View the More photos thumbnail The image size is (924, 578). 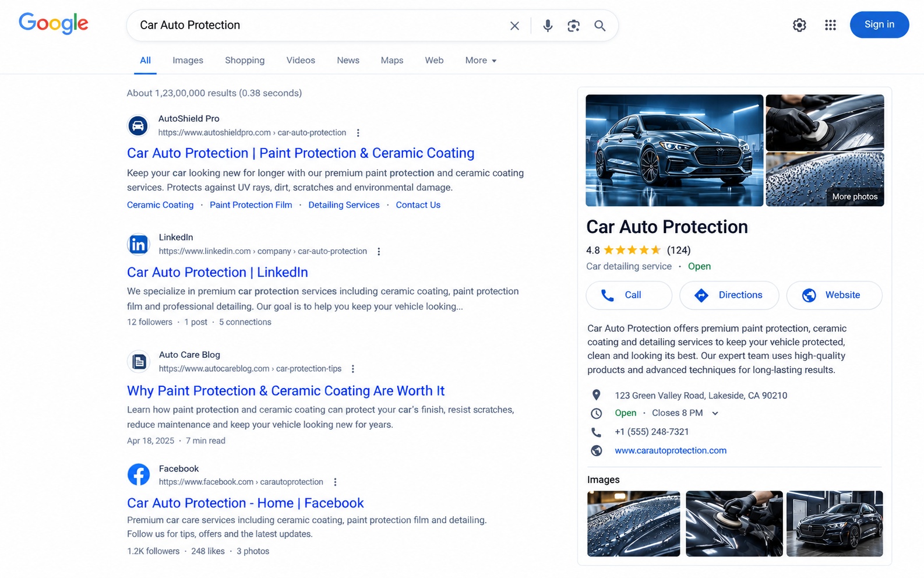coord(824,179)
